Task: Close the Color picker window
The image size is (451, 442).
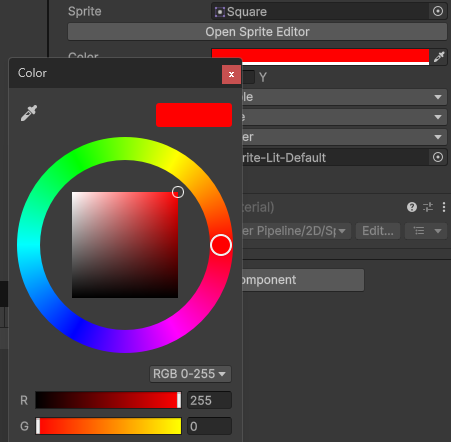Action: (231, 75)
